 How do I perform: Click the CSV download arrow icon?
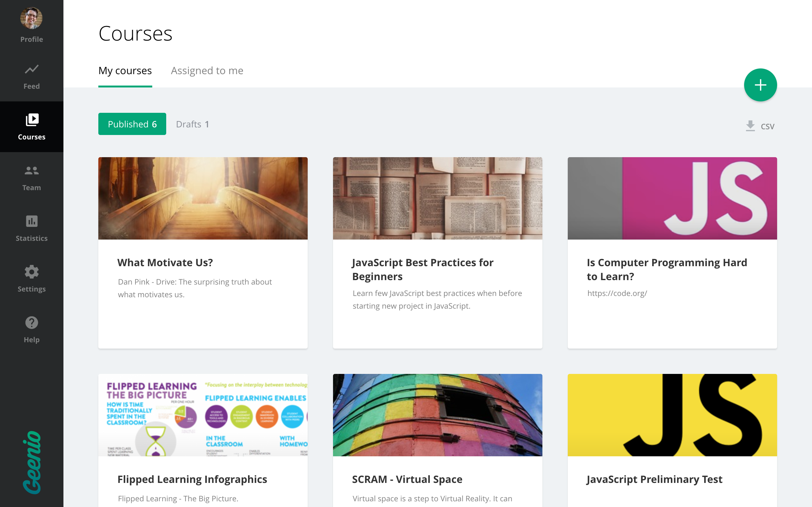click(750, 126)
